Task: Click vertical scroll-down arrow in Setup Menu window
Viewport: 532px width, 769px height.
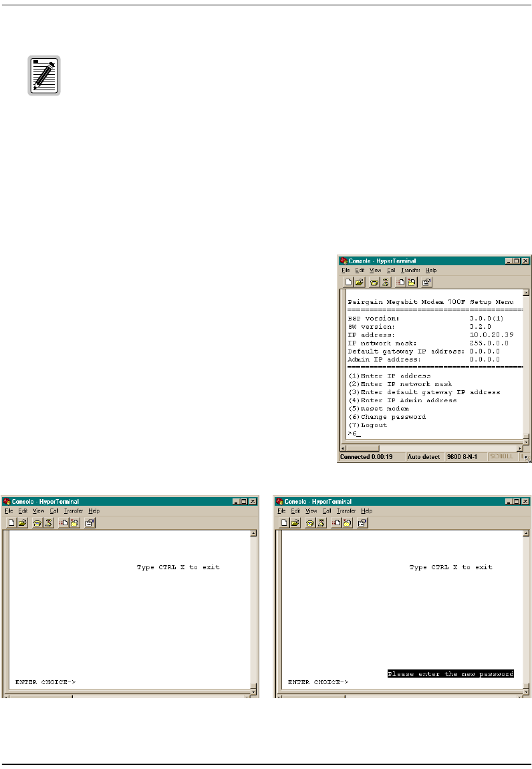Action: (526, 442)
